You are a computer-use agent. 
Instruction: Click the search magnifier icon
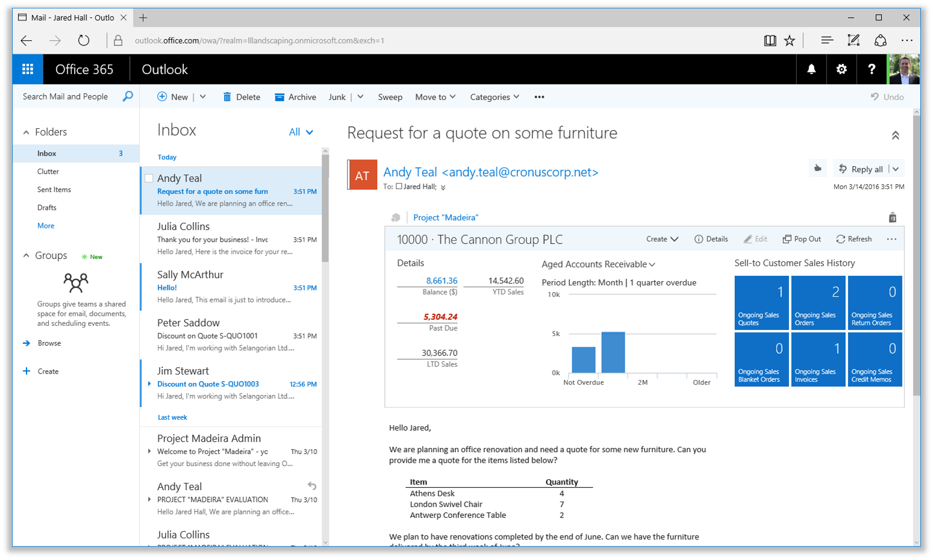tap(128, 96)
